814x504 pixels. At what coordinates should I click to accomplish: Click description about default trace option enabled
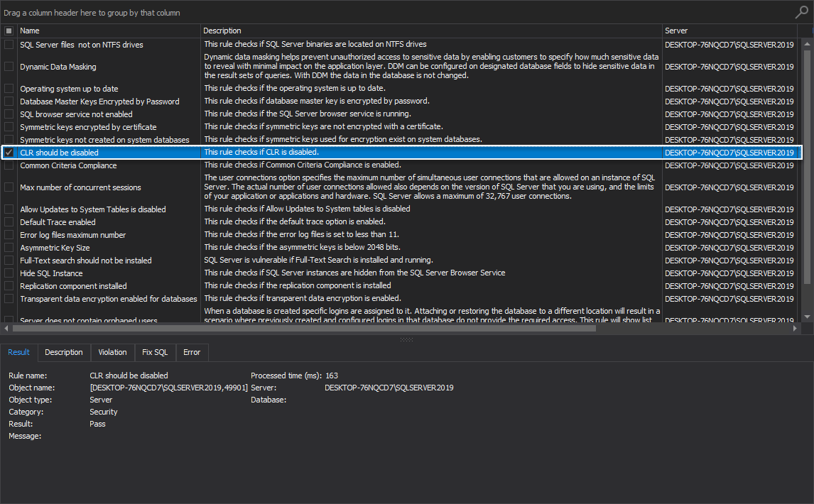(x=294, y=221)
